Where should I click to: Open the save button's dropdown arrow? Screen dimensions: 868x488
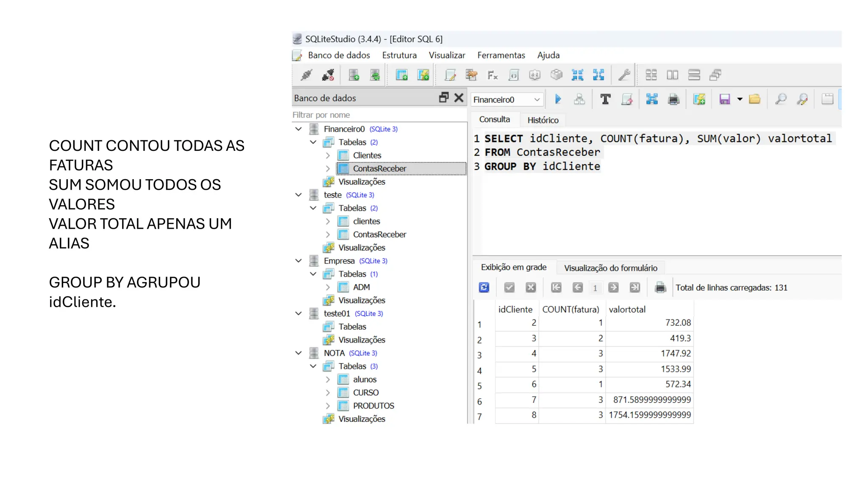coord(740,99)
